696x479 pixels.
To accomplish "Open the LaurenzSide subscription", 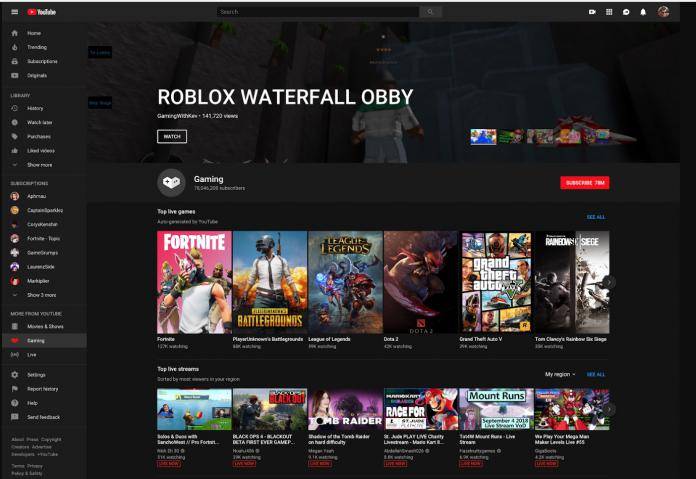I will click(44, 267).
